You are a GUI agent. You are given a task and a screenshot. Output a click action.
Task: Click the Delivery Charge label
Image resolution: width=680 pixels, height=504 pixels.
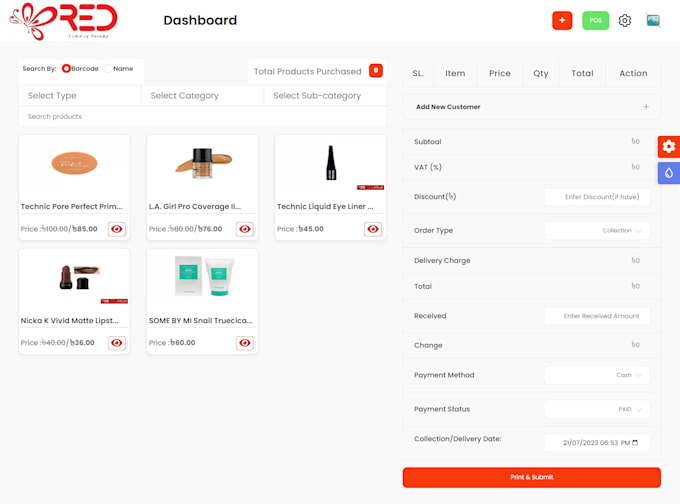tap(442, 261)
